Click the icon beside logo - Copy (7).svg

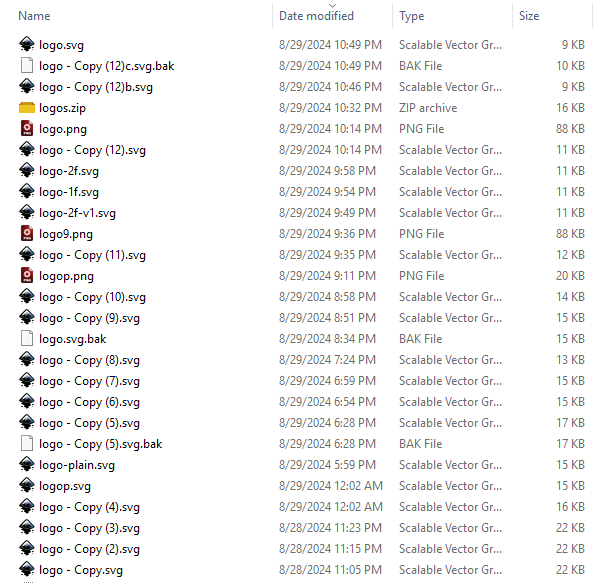tap(27, 381)
